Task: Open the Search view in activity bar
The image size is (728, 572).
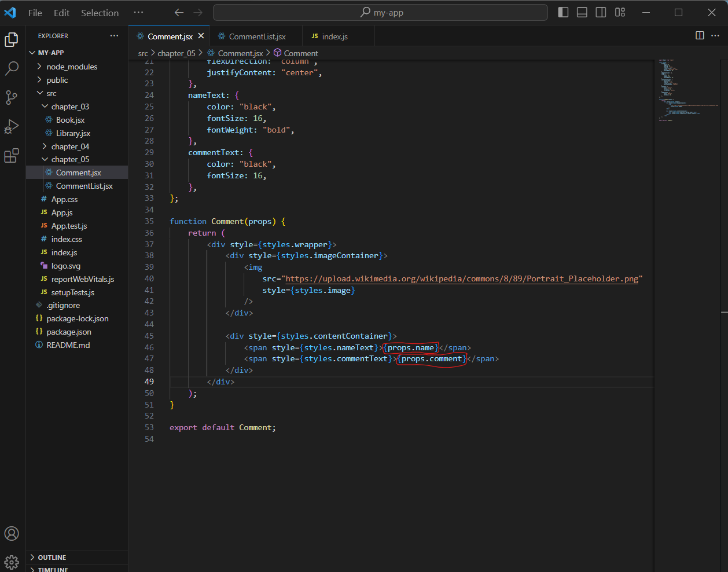Action: point(12,68)
